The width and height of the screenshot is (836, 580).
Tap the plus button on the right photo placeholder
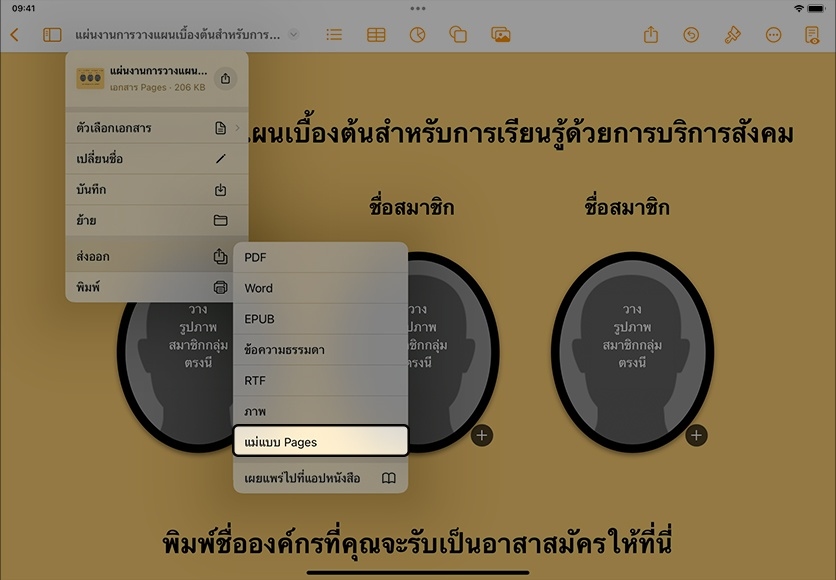pyautogui.click(x=697, y=435)
